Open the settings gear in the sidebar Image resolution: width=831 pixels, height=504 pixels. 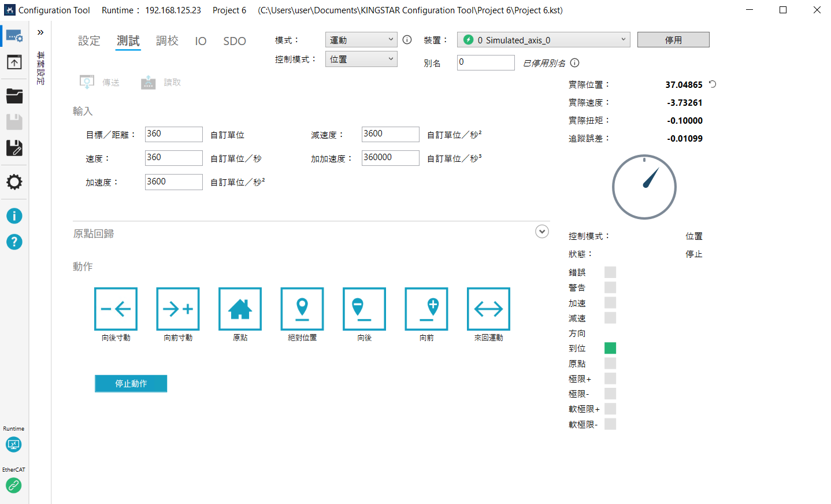pyautogui.click(x=14, y=182)
